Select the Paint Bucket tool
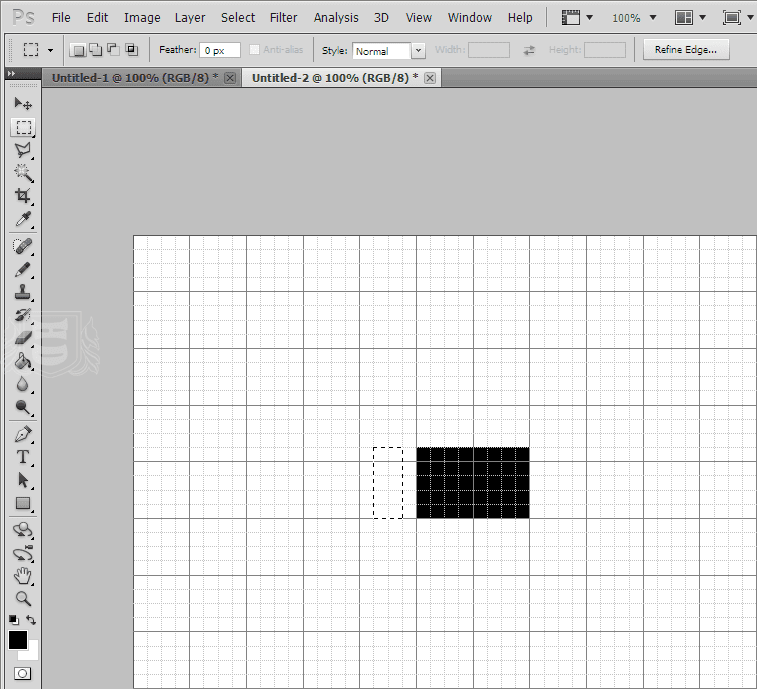The width and height of the screenshot is (757, 689). coord(22,361)
